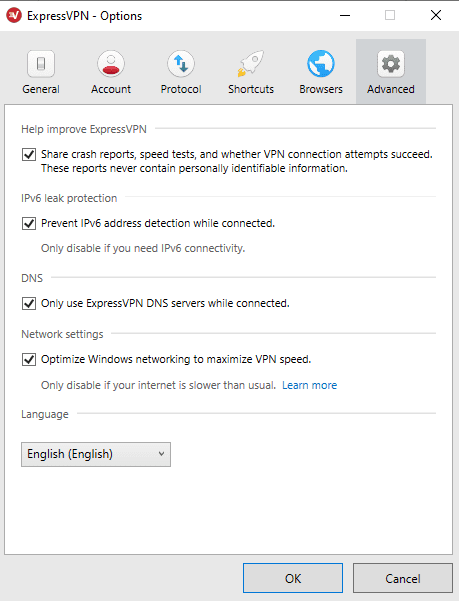The width and height of the screenshot is (459, 601).
Task: Click 'ExpressVPN - Options' window title text
Action: 84,16
